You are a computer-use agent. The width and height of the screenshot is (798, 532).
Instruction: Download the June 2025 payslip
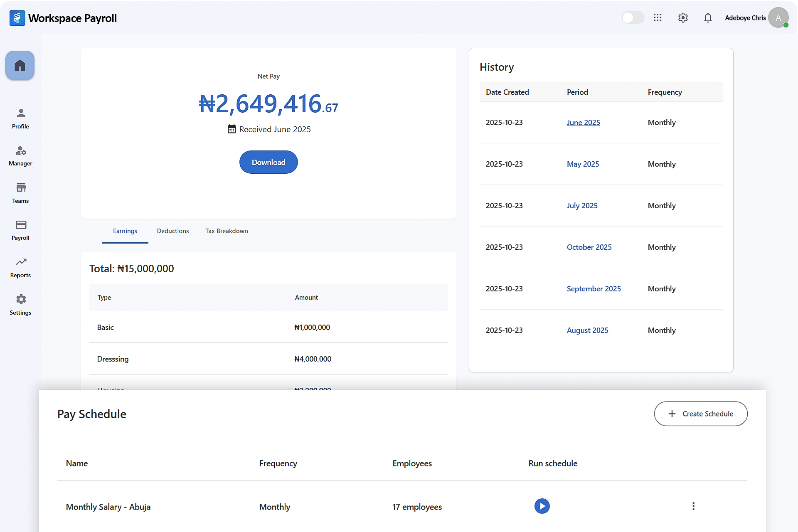(268, 162)
